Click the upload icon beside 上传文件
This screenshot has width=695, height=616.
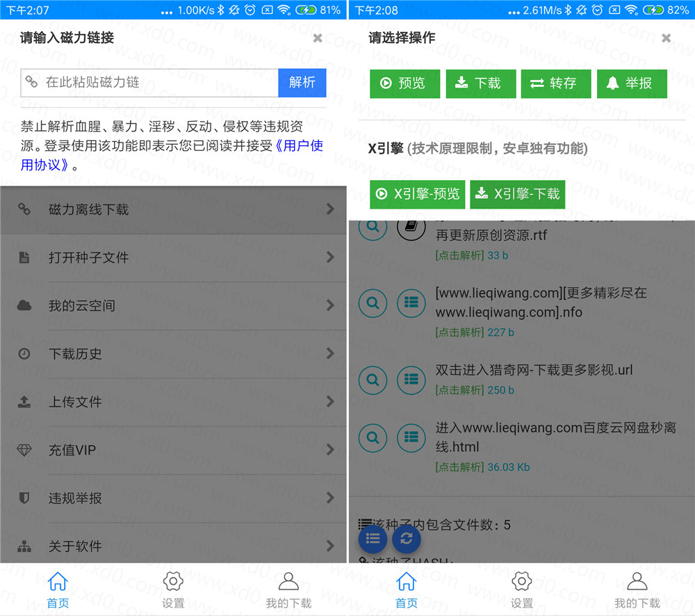(24, 402)
